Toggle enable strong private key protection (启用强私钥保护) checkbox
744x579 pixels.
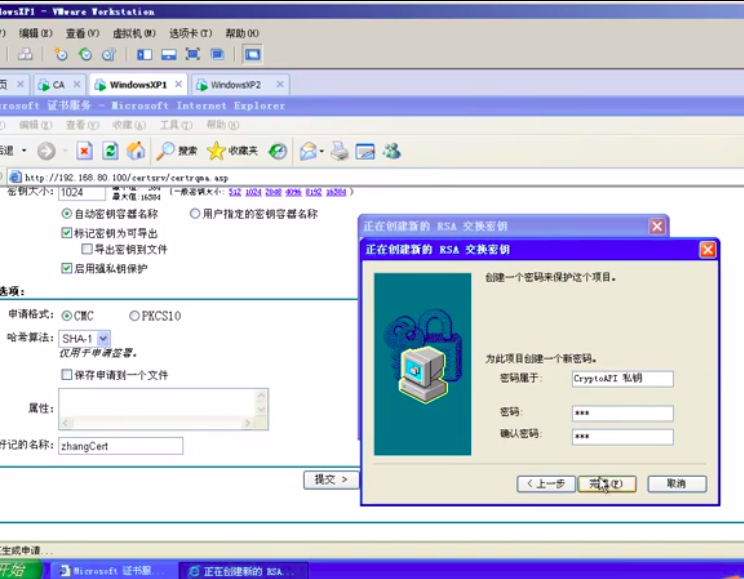pos(67,268)
